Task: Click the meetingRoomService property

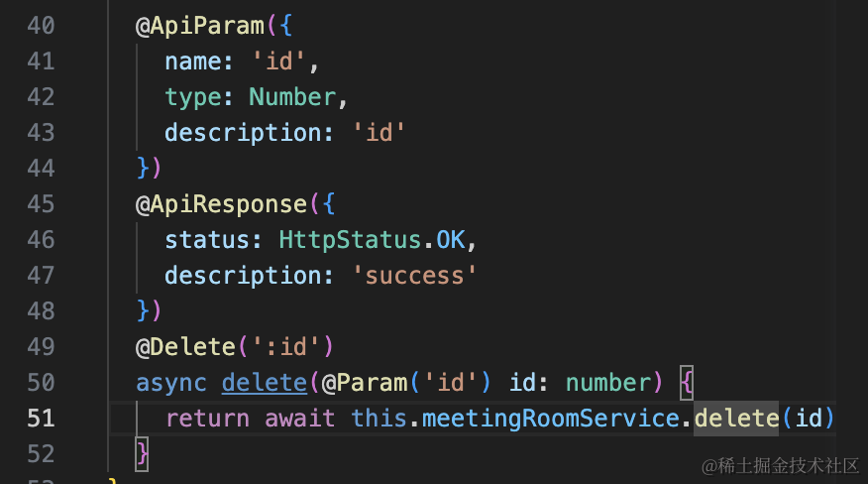Action: [x=551, y=419]
